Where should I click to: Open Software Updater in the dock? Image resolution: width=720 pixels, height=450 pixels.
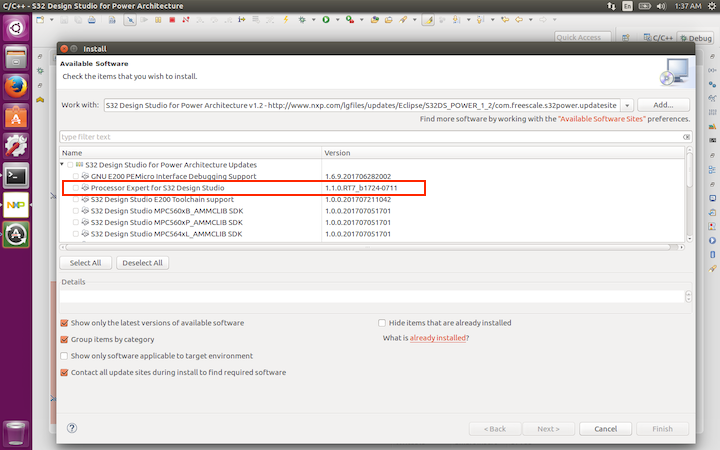pyautogui.click(x=16, y=234)
